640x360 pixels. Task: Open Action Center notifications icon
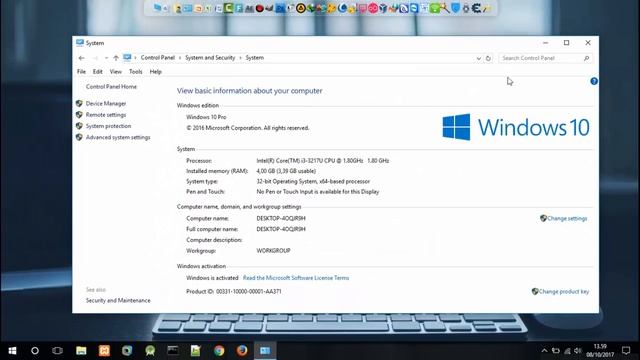click(x=626, y=351)
